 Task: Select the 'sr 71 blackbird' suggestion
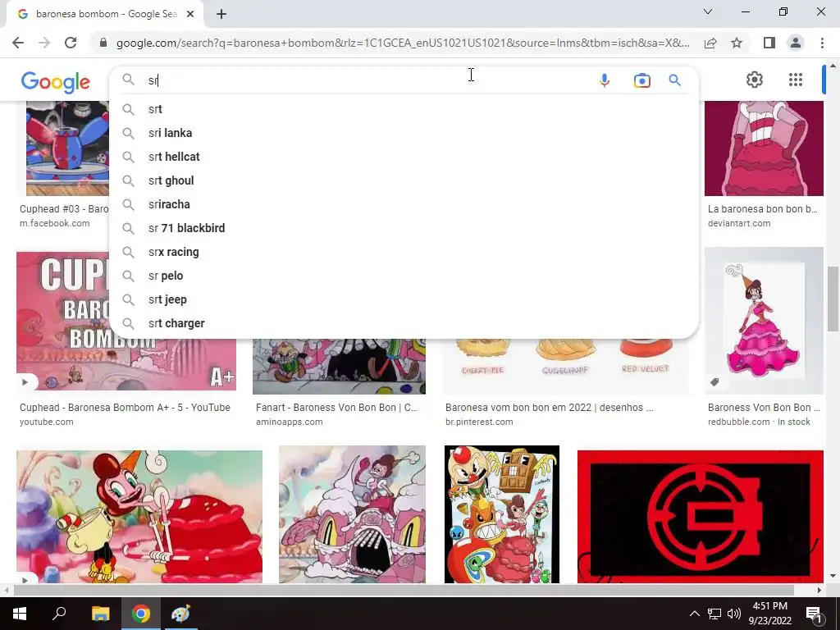(x=404, y=228)
